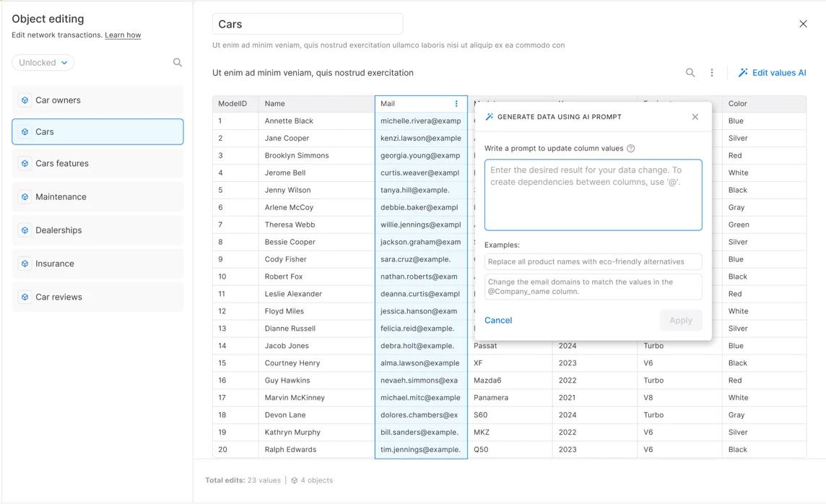Click the Car owners object icon
Screen dimensions: 826x504
(x=25, y=100)
